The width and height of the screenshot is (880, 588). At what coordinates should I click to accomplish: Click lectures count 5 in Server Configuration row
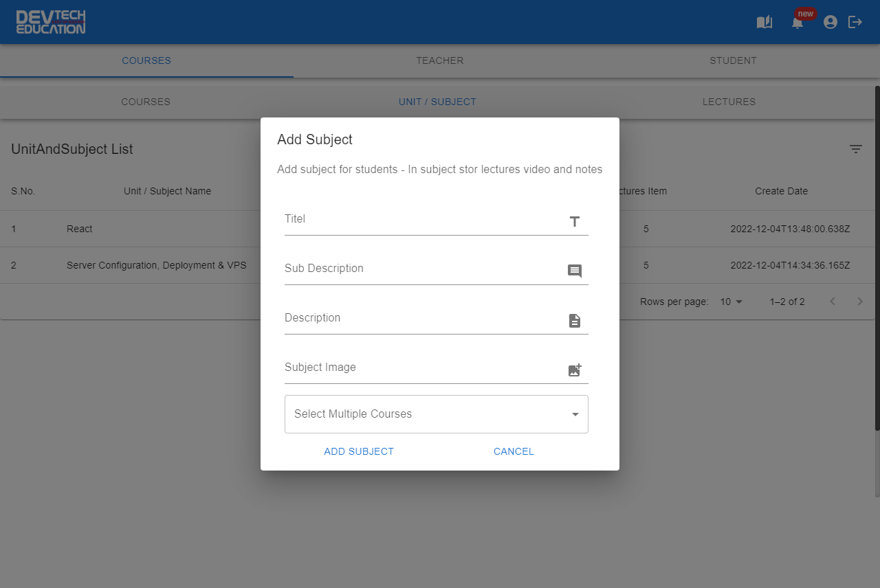[646, 265]
